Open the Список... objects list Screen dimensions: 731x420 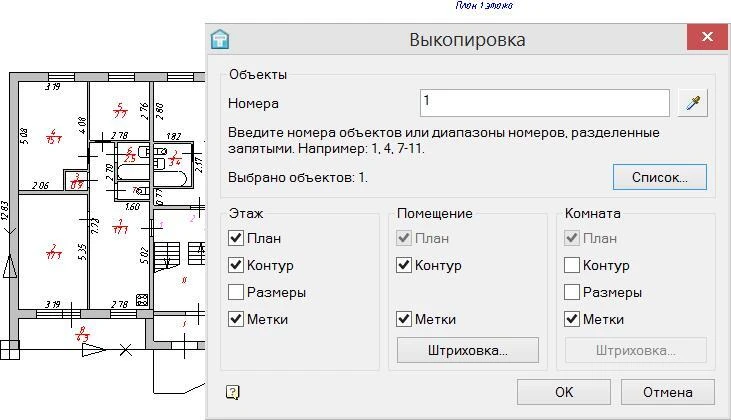pos(659,177)
